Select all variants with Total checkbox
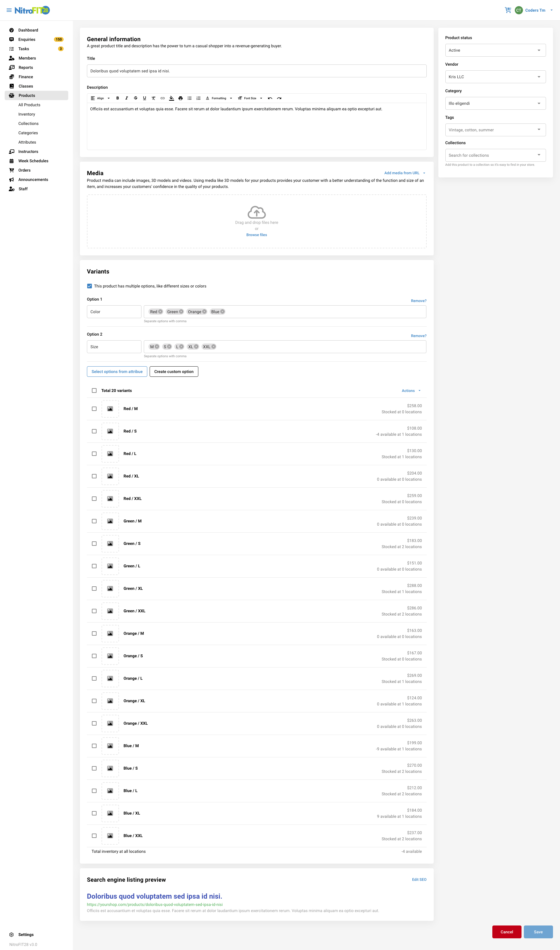The image size is (560, 950). pos(94,391)
